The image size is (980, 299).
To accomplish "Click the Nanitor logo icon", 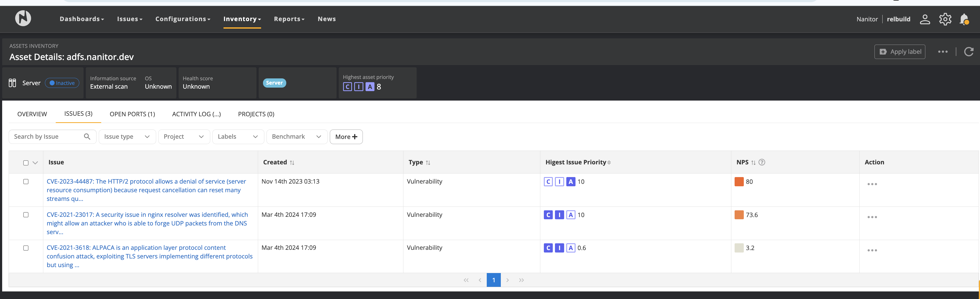I will tap(23, 18).
